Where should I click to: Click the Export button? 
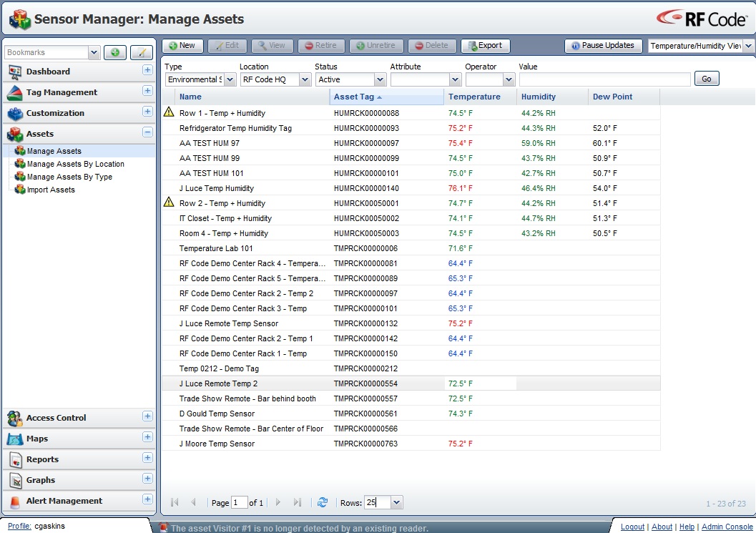[486, 45]
